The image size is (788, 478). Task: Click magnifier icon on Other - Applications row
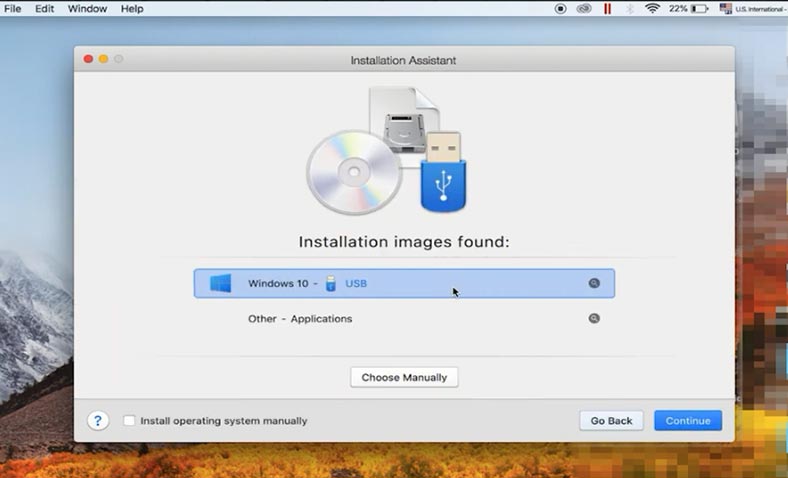[594, 319]
